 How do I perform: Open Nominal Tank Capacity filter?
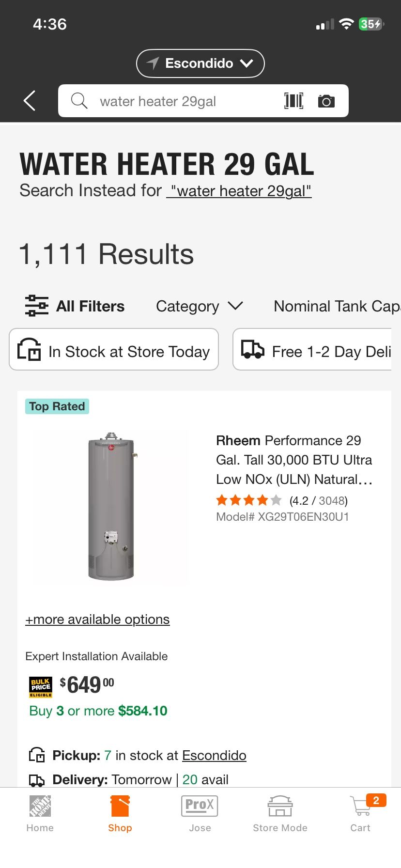(337, 306)
